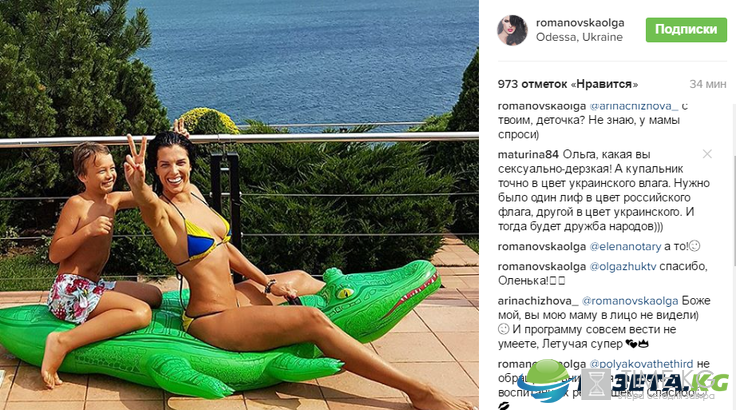This screenshot has height=410, width=736.
Task: Visit the arinachizhova_ commenter profile
Action: tap(538, 301)
